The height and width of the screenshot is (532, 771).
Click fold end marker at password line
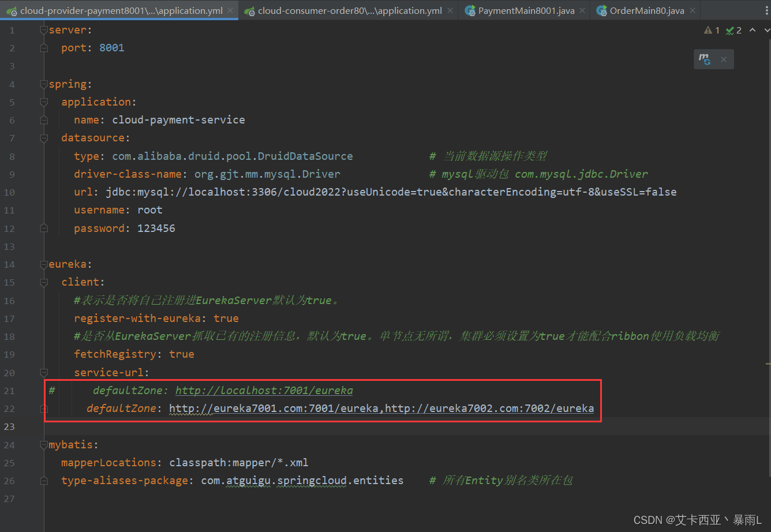[44, 228]
